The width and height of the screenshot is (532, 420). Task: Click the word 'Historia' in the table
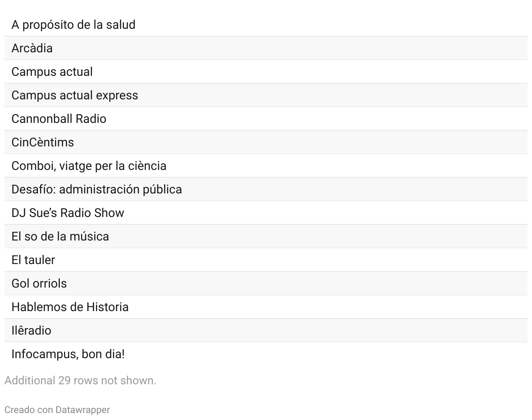107,307
